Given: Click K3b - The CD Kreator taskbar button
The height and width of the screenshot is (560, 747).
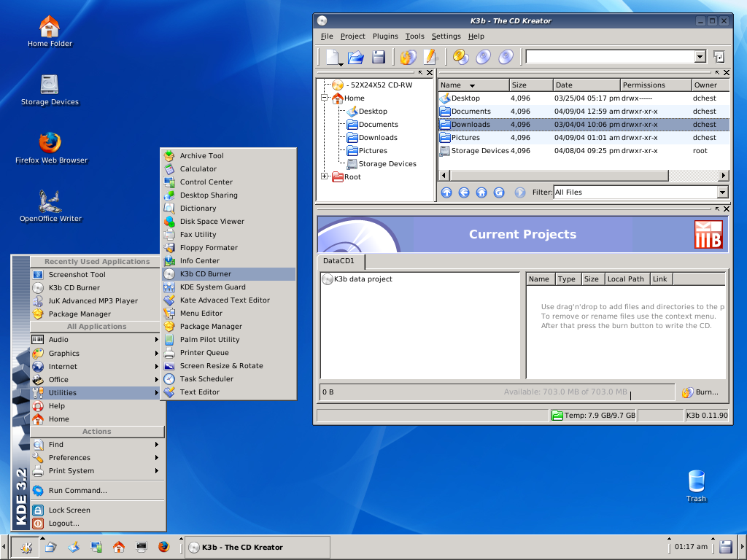Looking at the screenshot, I should (x=258, y=547).
